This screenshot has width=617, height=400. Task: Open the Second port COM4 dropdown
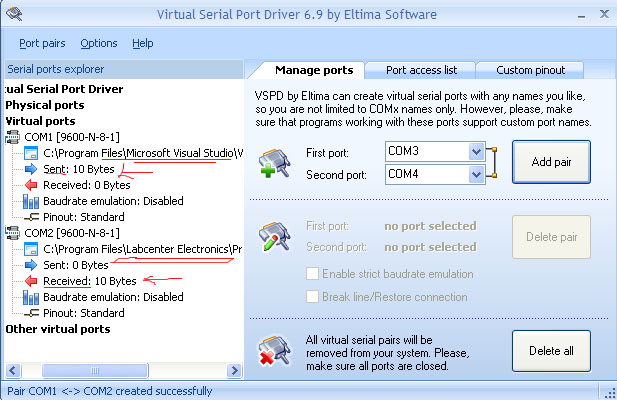point(476,174)
